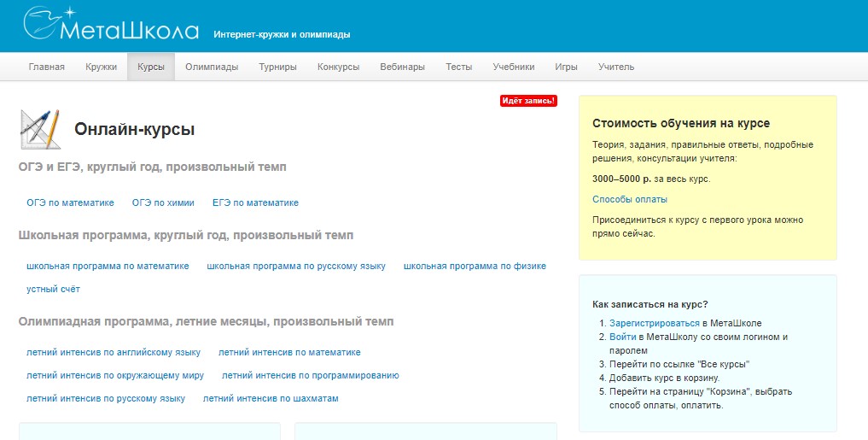Go to the Кружки section

(101, 67)
